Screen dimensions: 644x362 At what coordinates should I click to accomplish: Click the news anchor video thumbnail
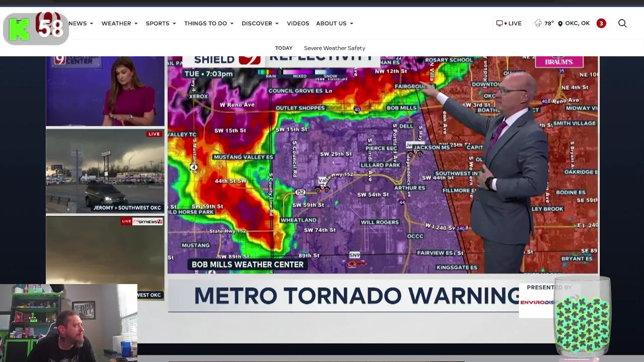(x=105, y=91)
